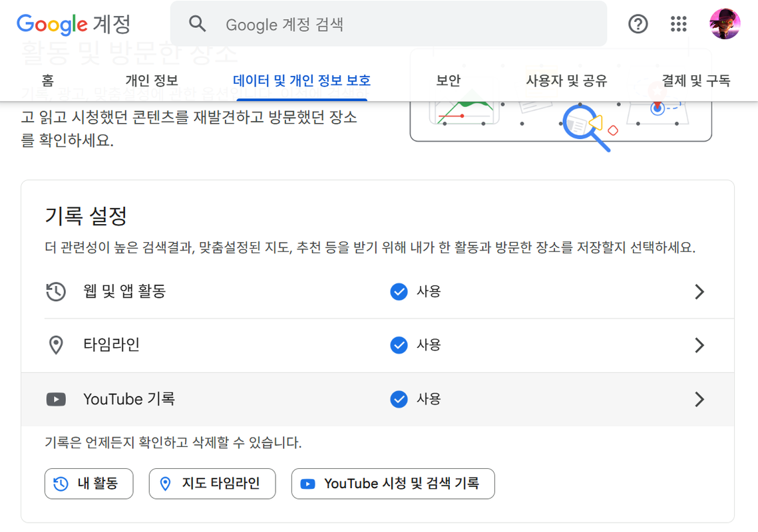Click the blue check for 타임라인
758x532 pixels.
[x=399, y=345]
